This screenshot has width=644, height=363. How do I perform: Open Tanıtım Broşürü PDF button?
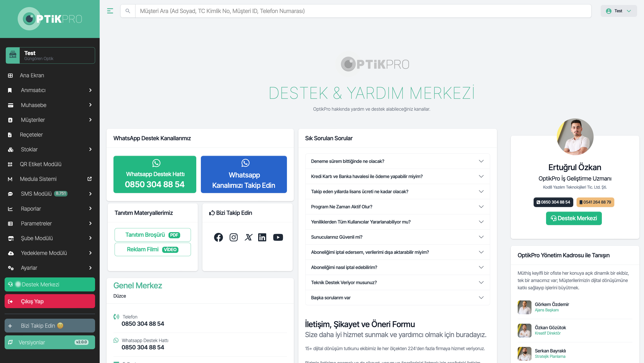pos(153,235)
